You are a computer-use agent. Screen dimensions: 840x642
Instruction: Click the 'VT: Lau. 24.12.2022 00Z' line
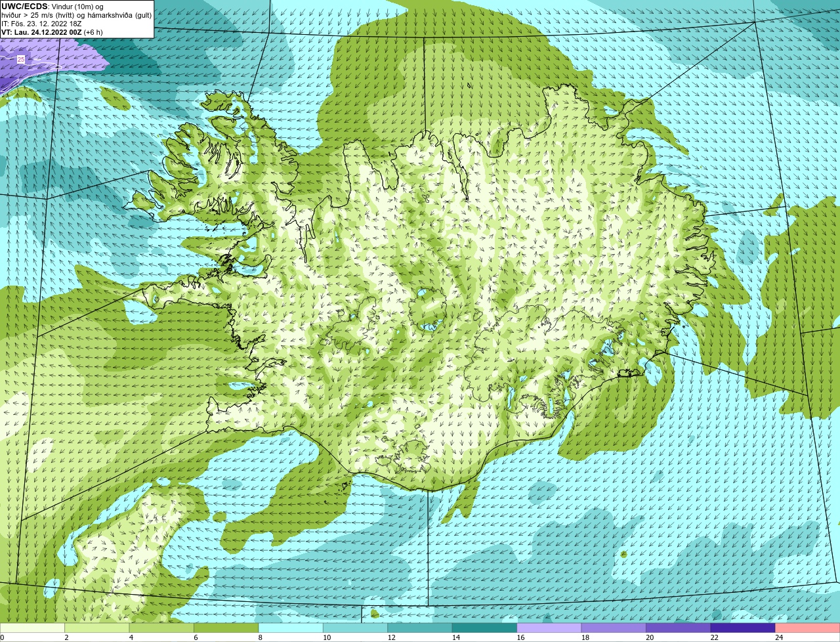tap(41, 32)
